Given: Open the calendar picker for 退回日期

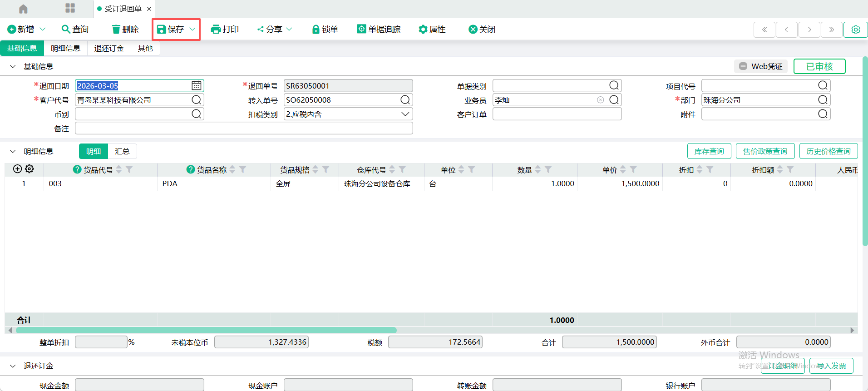Looking at the screenshot, I should click(x=196, y=86).
